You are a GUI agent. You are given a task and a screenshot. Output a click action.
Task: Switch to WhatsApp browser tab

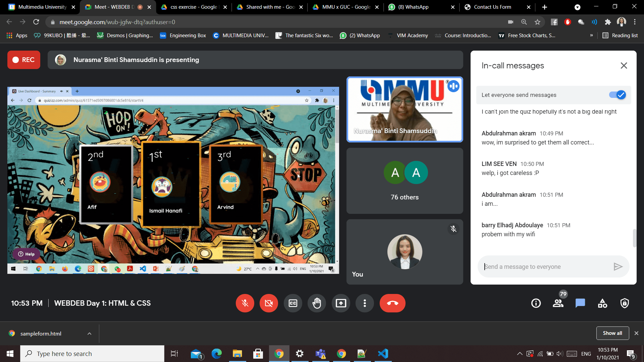point(421,7)
